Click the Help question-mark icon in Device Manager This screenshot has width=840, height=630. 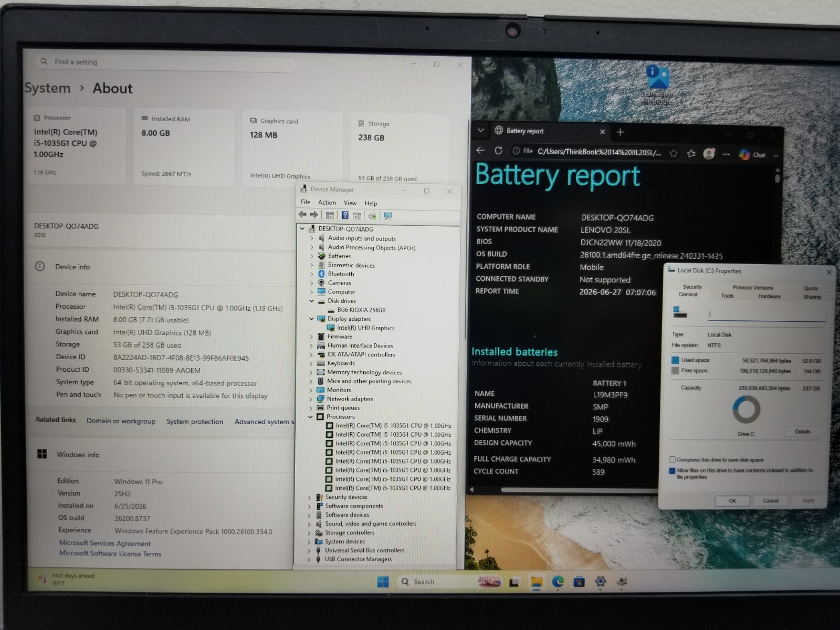[x=345, y=215]
